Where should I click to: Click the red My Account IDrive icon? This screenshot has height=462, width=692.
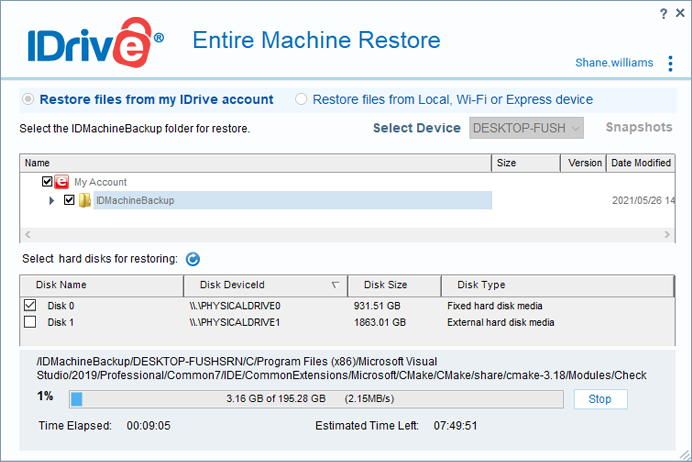point(62,181)
